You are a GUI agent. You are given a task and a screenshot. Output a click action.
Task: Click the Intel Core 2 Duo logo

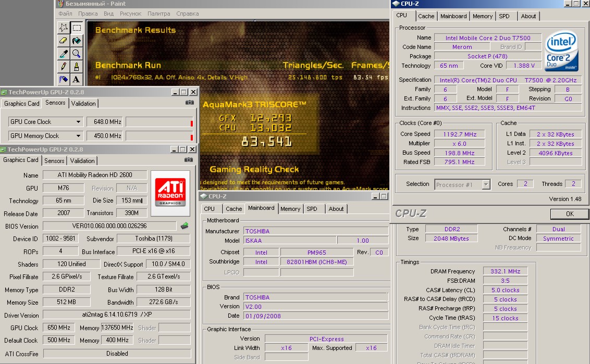click(561, 51)
